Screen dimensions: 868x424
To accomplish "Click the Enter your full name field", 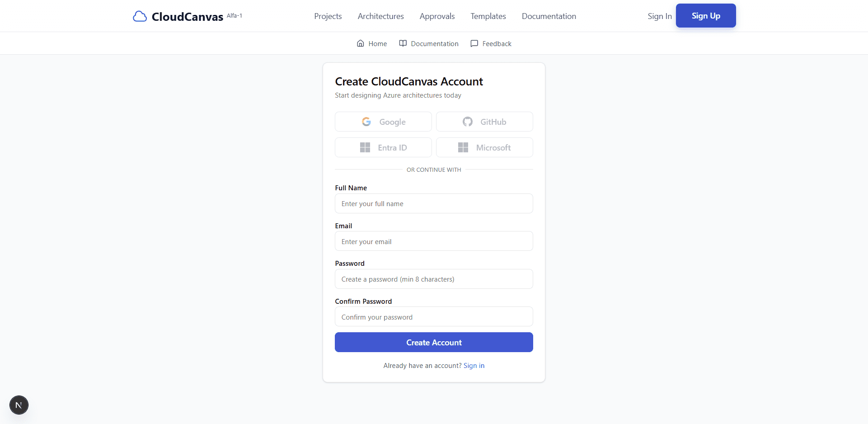I will click(x=433, y=203).
